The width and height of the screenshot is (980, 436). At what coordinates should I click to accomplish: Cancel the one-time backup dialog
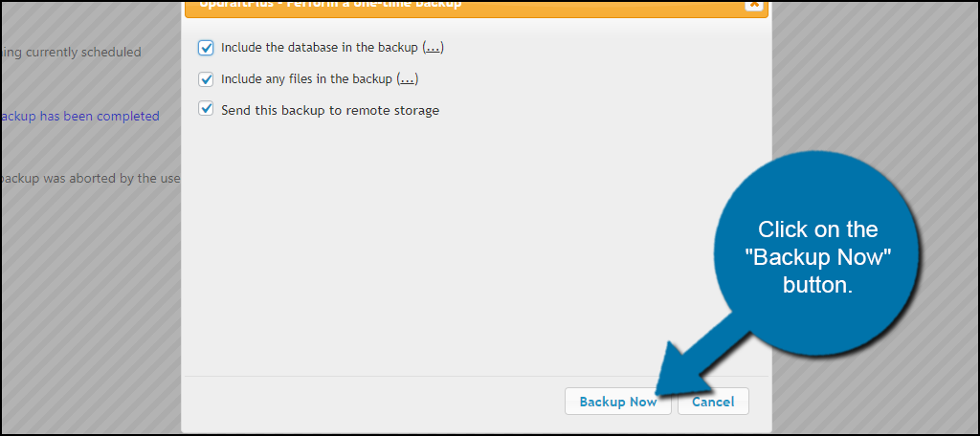[x=713, y=402]
